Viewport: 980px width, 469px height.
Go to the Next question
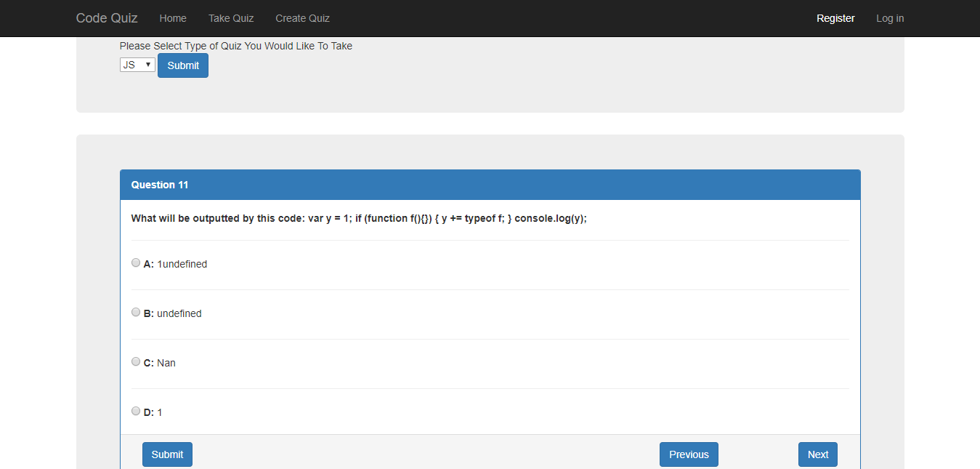[x=818, y=454]
